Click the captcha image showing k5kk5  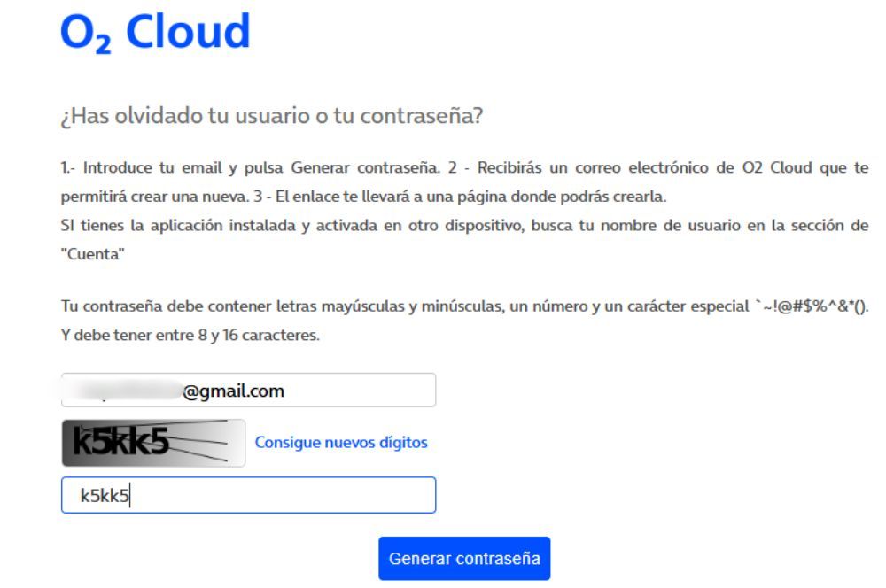tap(149, 442)
